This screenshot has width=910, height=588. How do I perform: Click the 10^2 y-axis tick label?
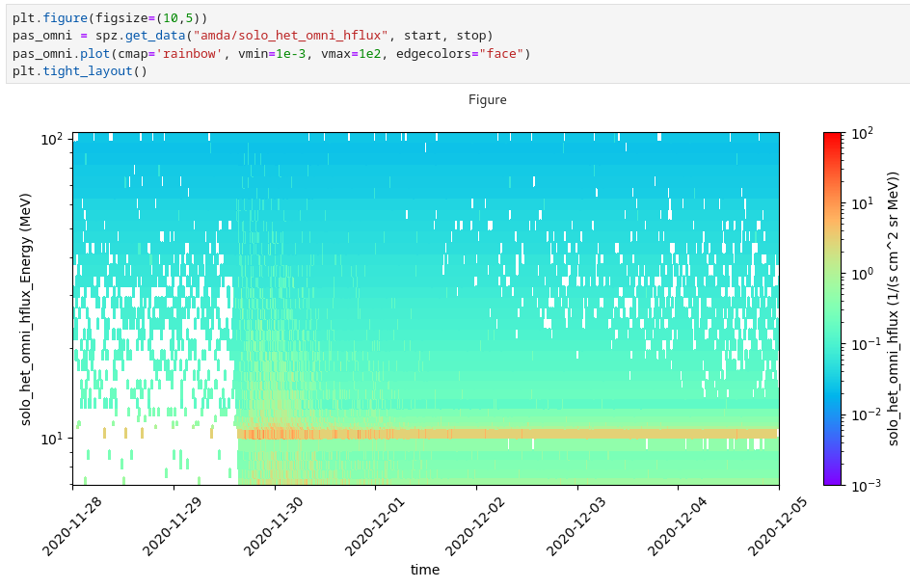pos(50,140)
